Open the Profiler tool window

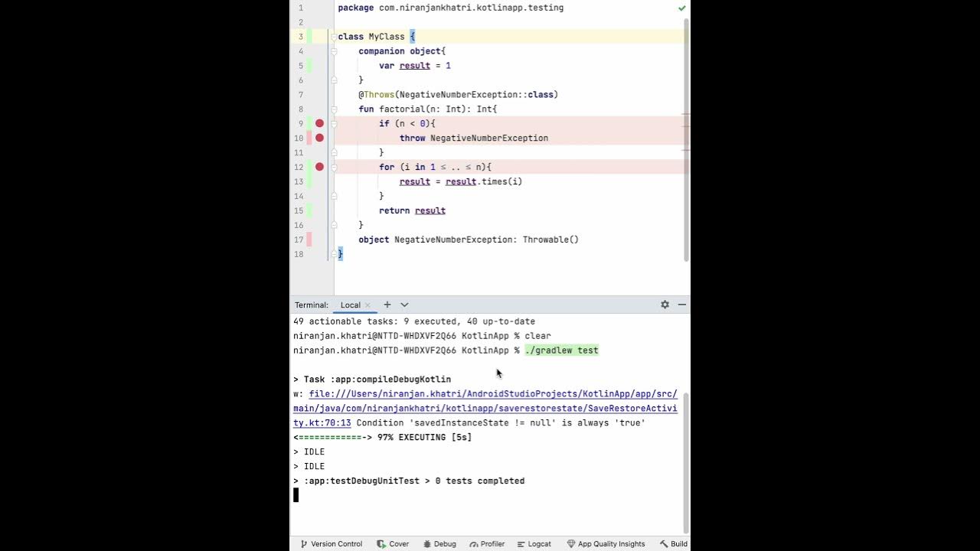(486, 544)
